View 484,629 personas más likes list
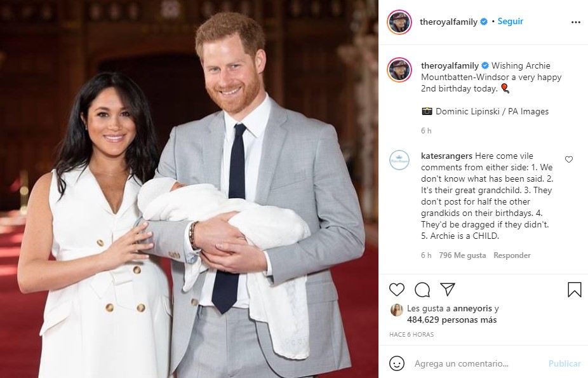 (x=452, y=320)
